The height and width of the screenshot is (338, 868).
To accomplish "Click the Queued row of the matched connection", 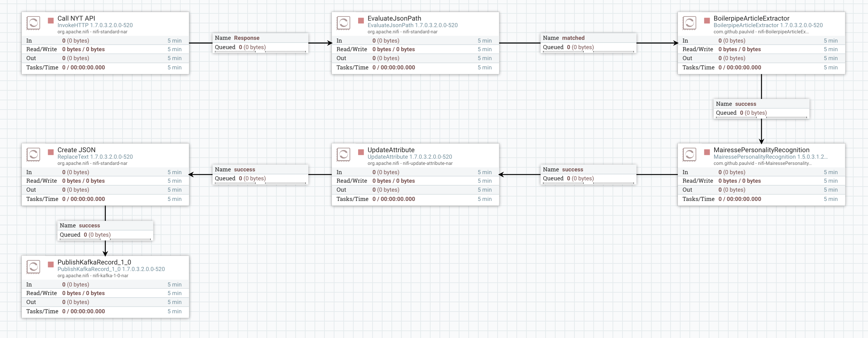I will pyautogui.click(x=589, y=47).
